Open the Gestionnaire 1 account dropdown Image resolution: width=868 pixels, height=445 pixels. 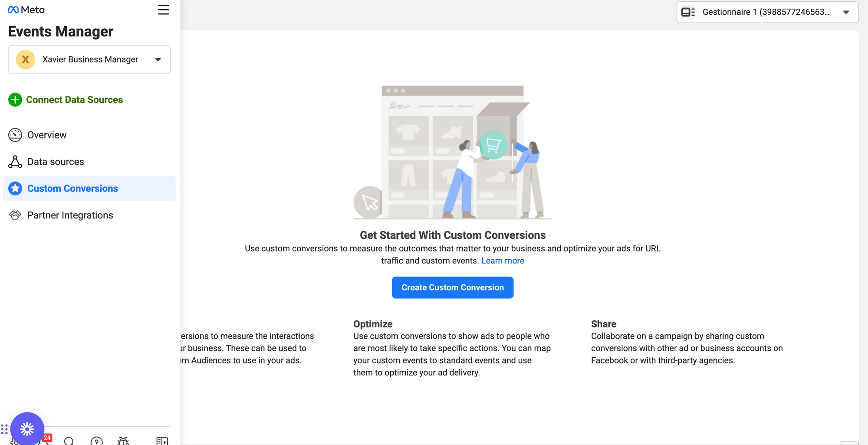[x=767, y=12]
